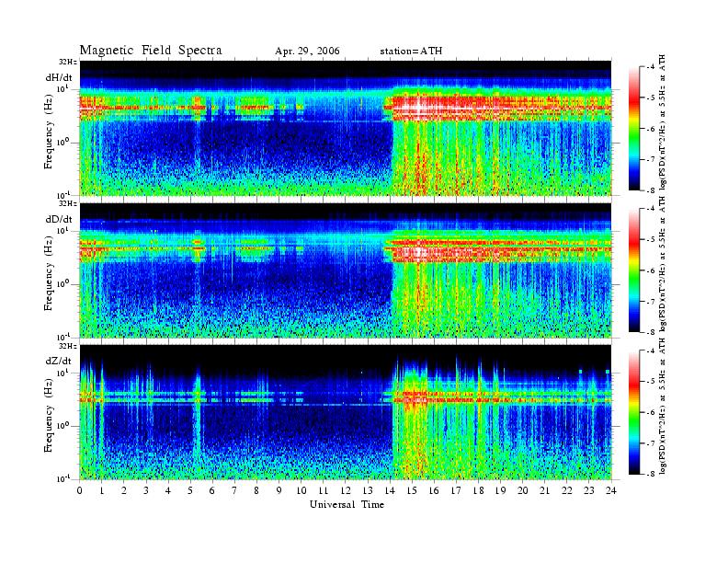Click the "-5" value on dZ/dt color scale
Image resolution: width=728 pixels, height=563 pixels.
point(651,382)
